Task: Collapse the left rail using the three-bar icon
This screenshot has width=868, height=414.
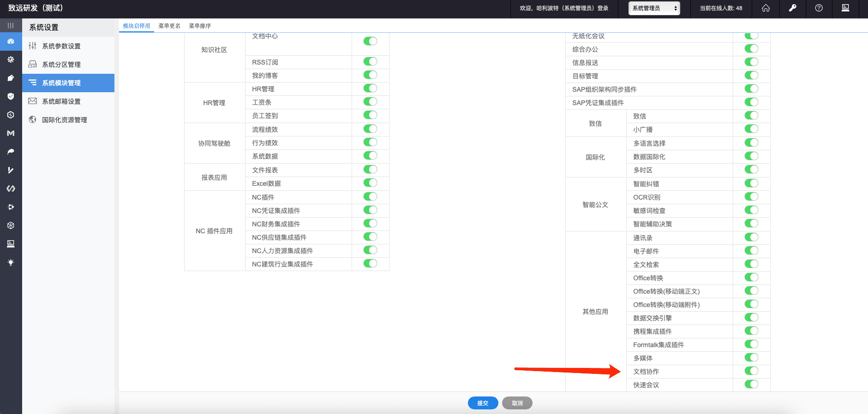Action: 11,25
